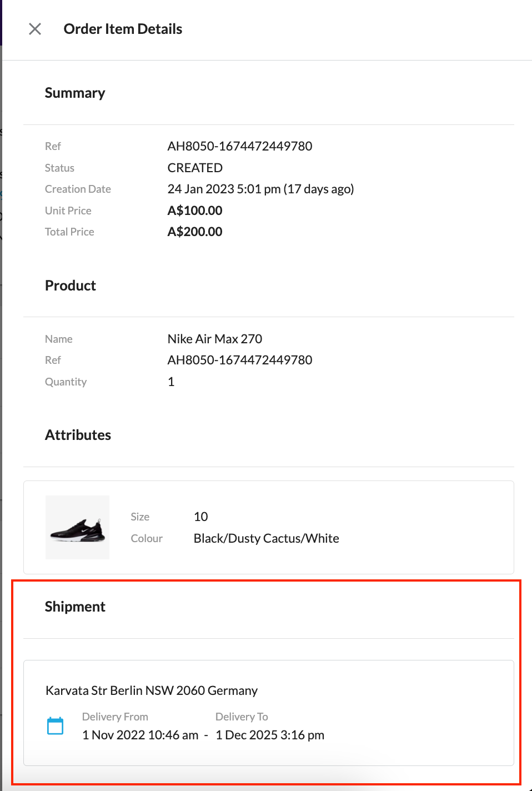Select the Attributes section heading
This screenshot has height=791, width=532.
78,435
